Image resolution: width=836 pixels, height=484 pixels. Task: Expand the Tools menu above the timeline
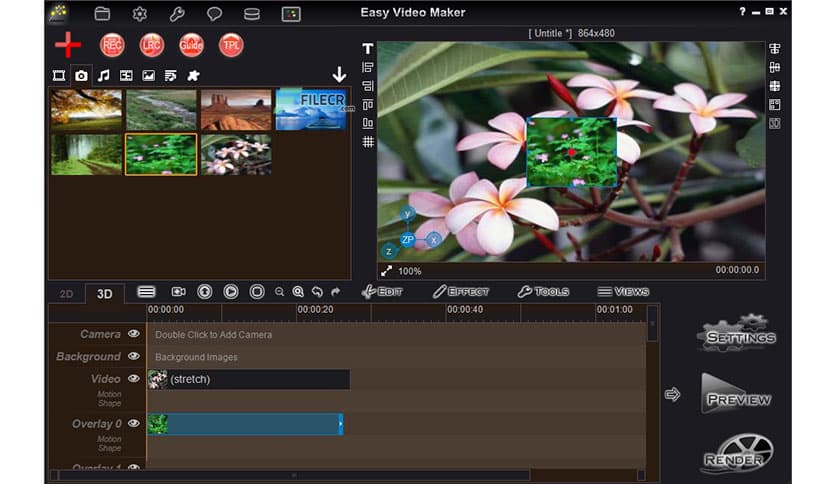click(543, 292)
